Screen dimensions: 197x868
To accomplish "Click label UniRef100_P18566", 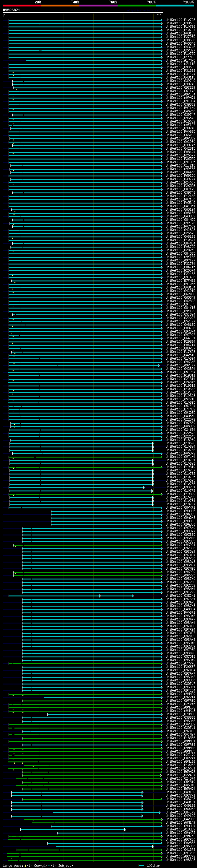I will [180, 737].
